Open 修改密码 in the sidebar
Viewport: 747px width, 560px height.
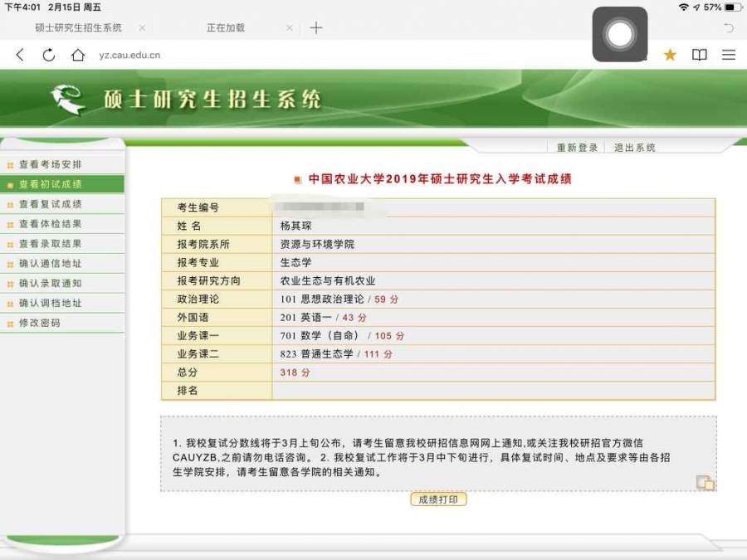point(40,323)
